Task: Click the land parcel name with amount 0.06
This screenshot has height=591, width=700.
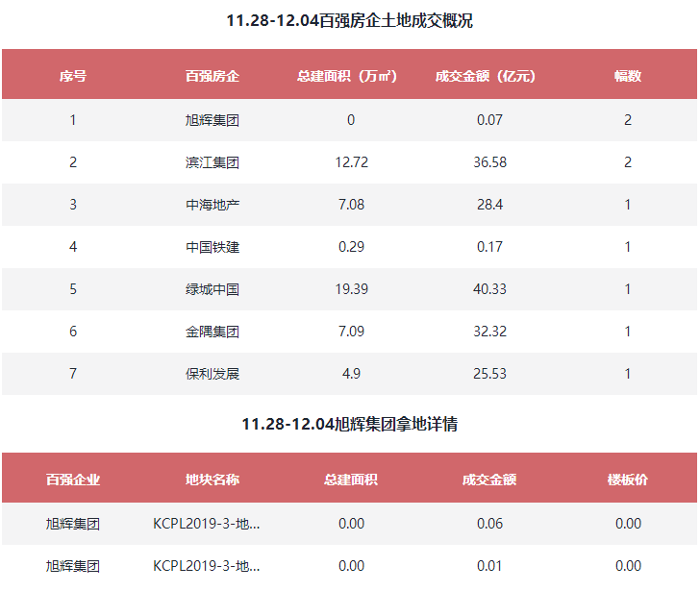Action: pyautogui.click(x=207, y=524)
